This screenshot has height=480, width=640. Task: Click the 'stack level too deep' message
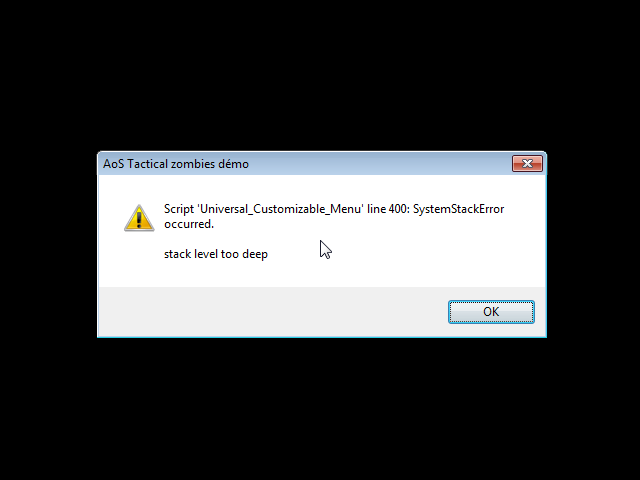coord(216,254)
